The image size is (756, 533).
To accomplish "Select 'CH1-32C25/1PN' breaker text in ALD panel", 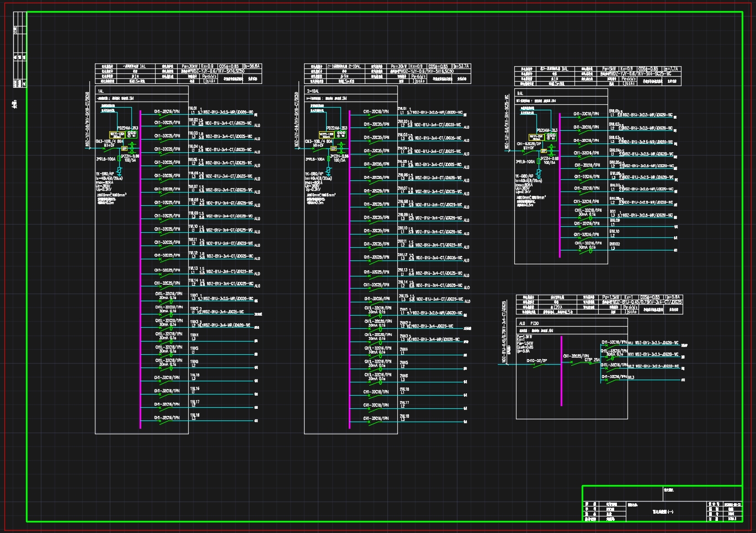I will point(576,356).
